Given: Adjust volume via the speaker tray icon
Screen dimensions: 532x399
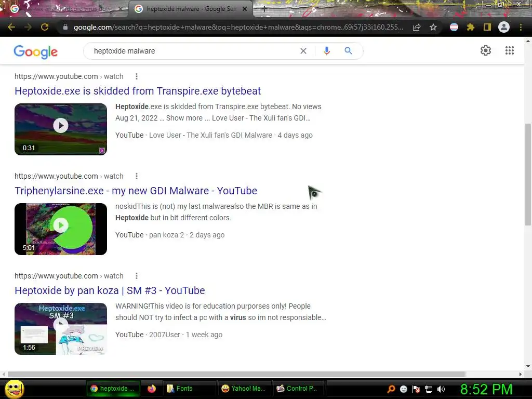Looking at the screenshot, I should (x=441, y=389).
